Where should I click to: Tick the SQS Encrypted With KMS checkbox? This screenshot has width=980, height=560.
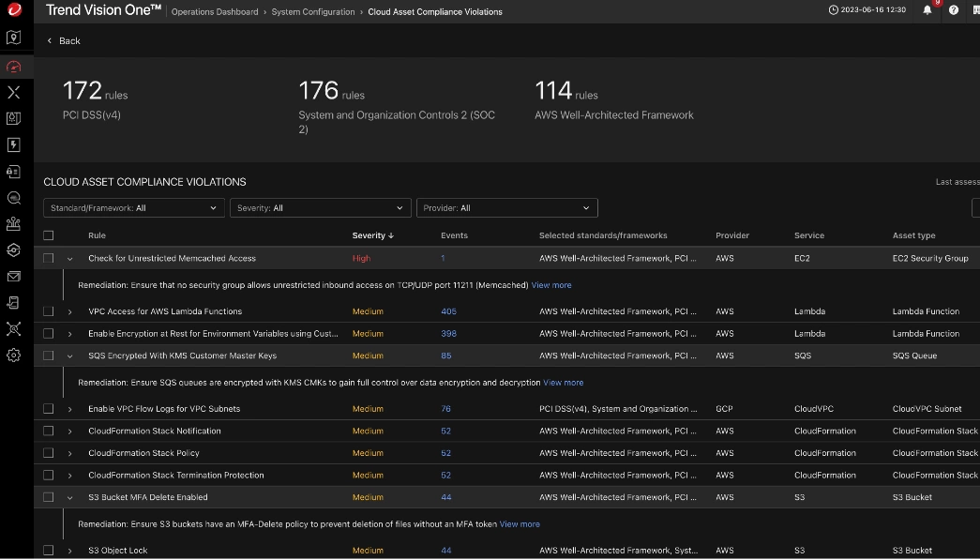[x=48, y=356]
